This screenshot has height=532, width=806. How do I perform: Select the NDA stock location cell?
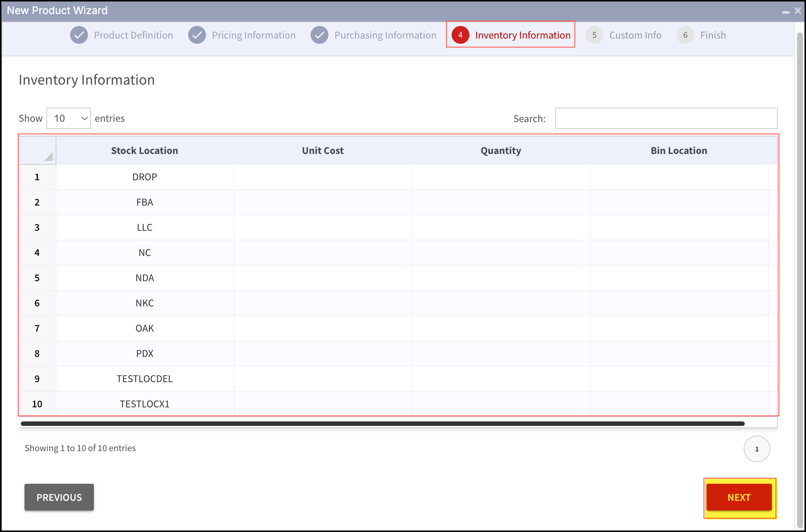coord(145,278)
